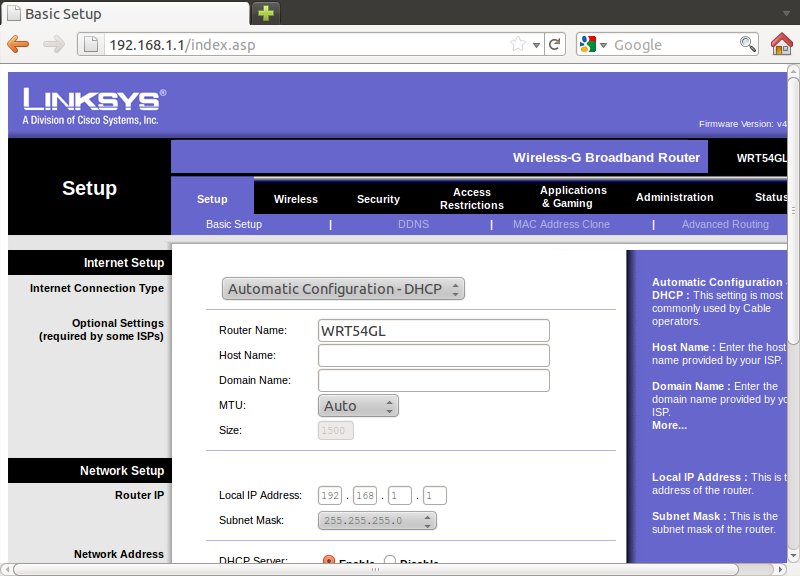800x576 pixels.
Task: Bookmark this page with the star icon
Action: 518,44
